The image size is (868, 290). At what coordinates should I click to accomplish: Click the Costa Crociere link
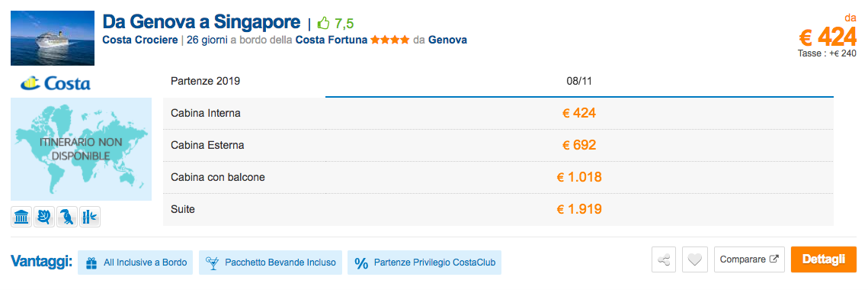click(x=140, y=40)
